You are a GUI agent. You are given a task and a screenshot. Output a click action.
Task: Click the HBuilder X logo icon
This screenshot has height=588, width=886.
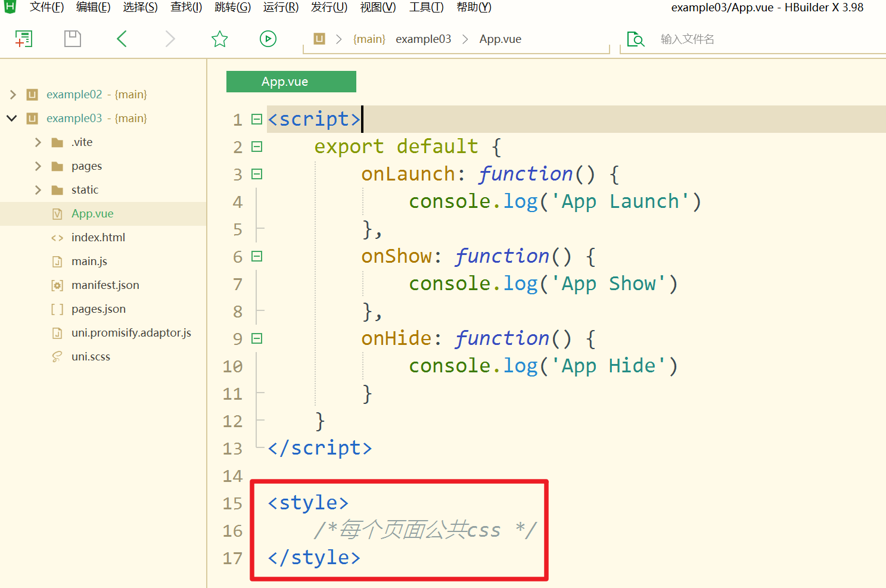click(x=10, y=7)
